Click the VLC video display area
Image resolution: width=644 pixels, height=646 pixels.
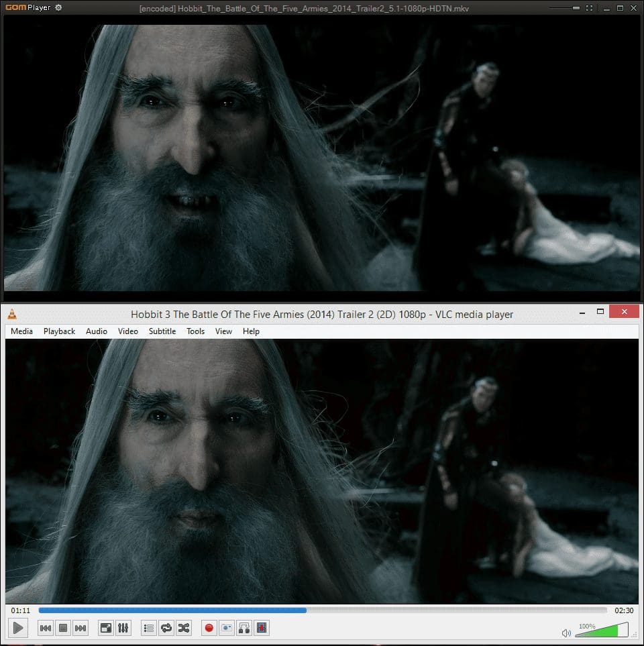[x=322, y=472]
